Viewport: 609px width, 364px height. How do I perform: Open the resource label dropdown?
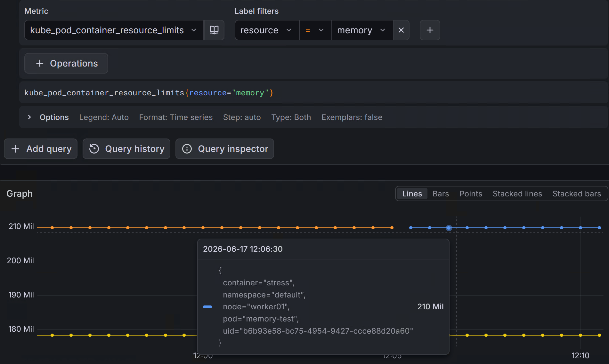[x=267, y=30]
